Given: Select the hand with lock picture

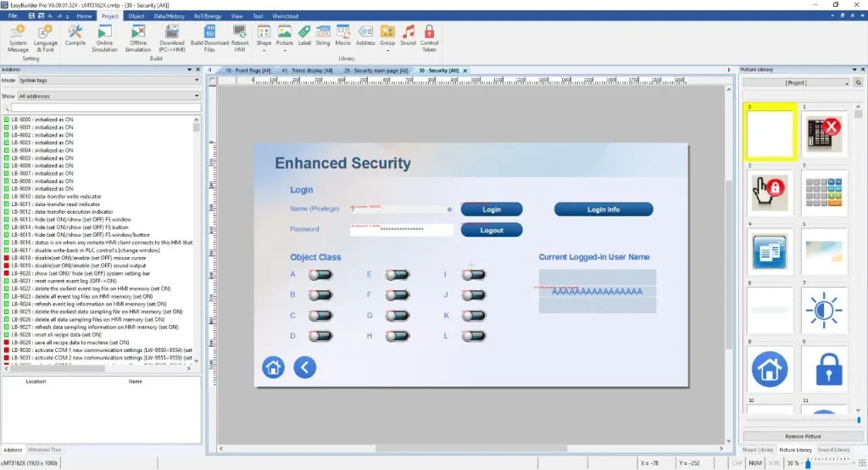Looking at the screenshot, I should [770, 193].
